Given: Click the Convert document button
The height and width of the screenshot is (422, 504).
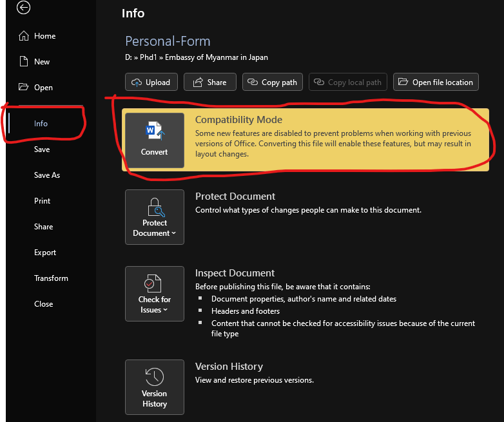Looking at the screenshot, I should (x=155, y=140).
